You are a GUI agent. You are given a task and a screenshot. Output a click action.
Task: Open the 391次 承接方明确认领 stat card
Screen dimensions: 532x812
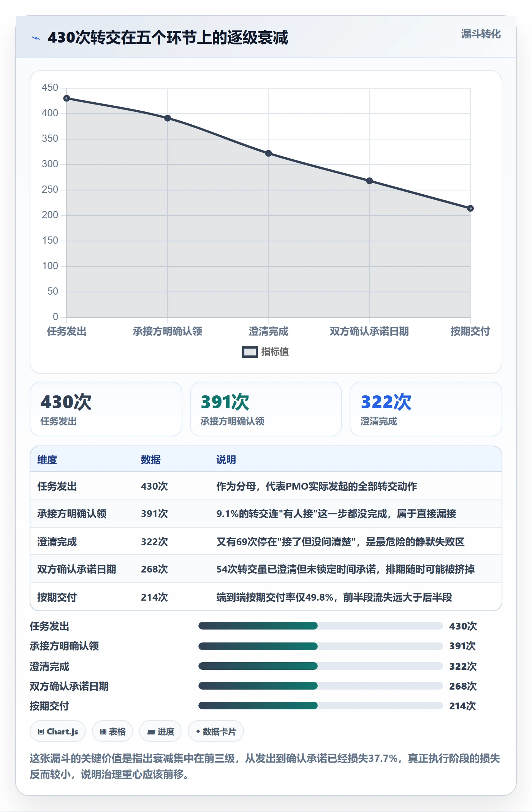point(266,409)
